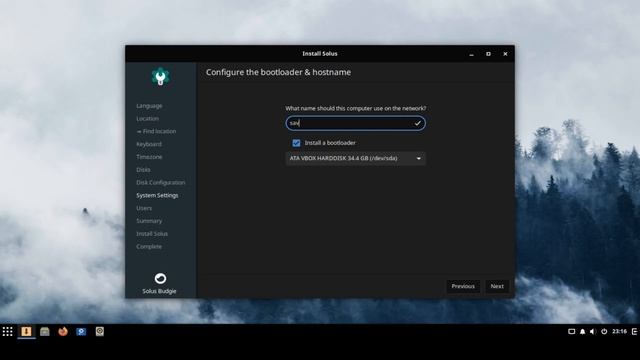
Task: Select the Language step in sidebar
Action: (x=149, y=106)
